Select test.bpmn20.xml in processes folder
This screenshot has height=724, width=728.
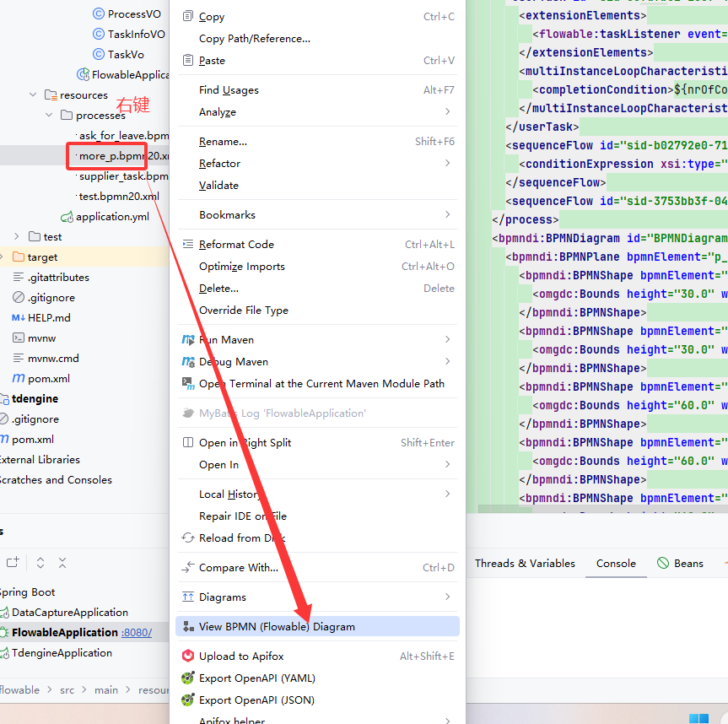click(119, 197)
